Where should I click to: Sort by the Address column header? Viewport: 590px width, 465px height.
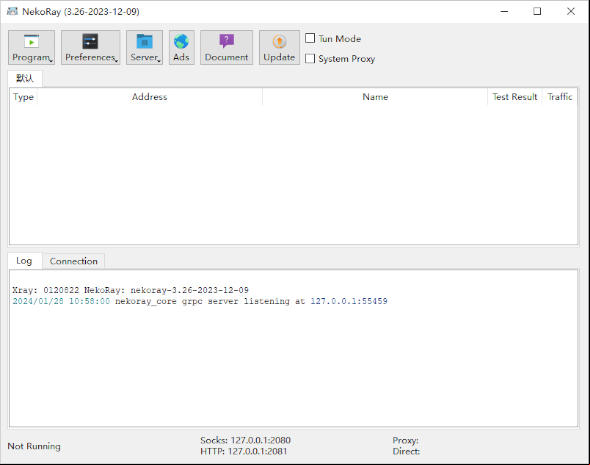click(149, 97)
